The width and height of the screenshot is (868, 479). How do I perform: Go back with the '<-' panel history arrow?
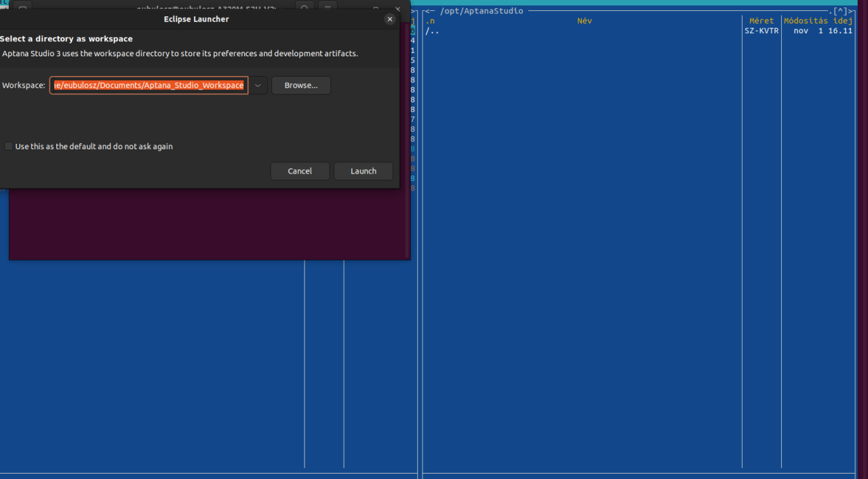click(x=429, y=11)
